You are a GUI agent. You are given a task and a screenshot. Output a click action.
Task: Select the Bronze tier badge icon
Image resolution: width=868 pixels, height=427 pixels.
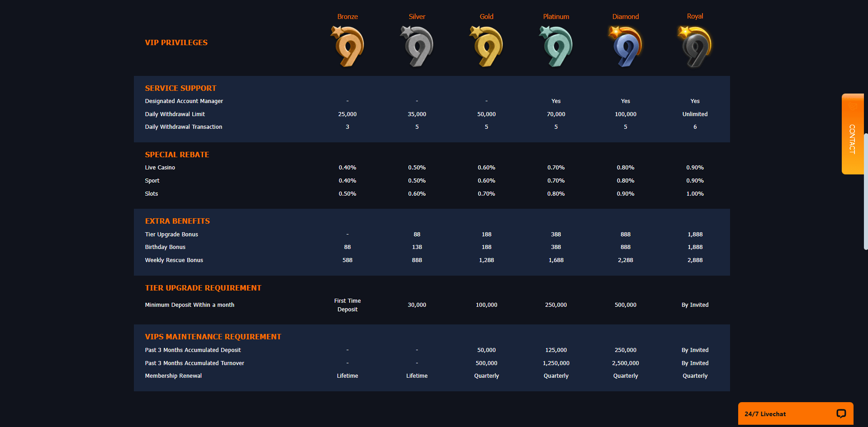[x=347, y=45]
